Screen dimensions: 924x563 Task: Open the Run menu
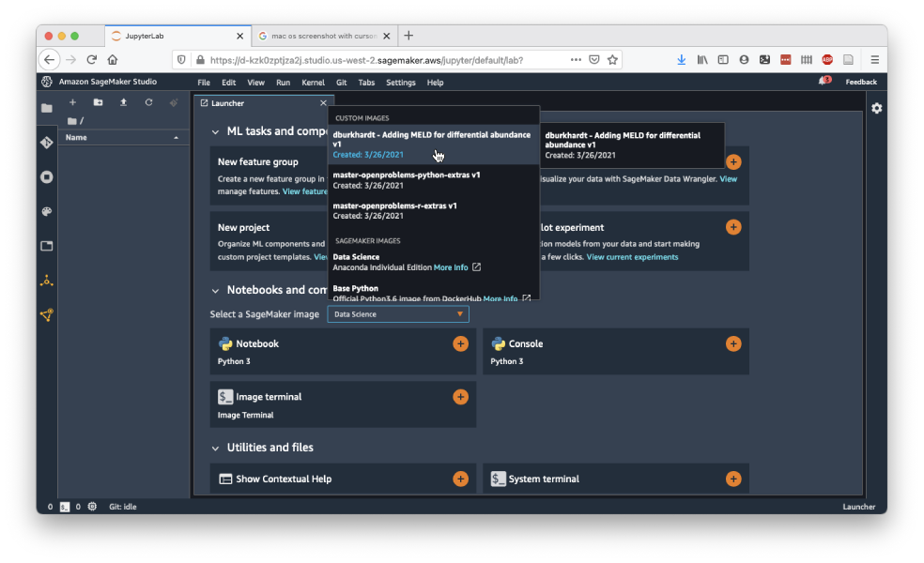pyautogui.click(x=283, y=83)
